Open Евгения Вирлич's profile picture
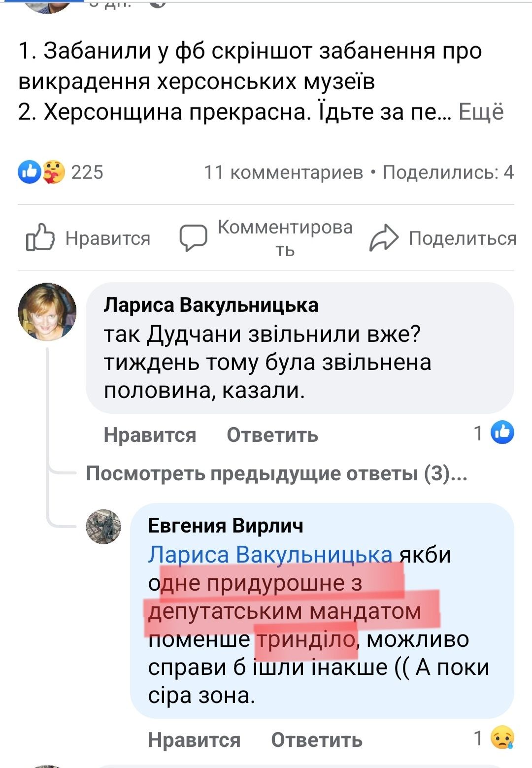 click(x=103, y=527)
